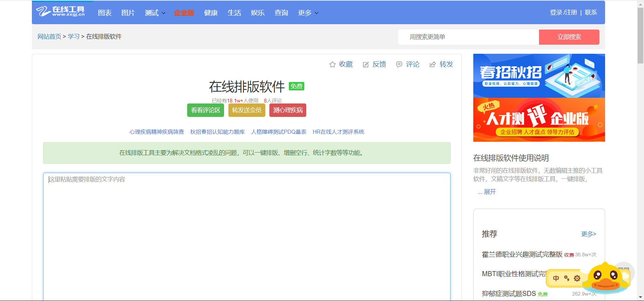Image resolution: width=644 pixels, height=301 pixels.
Task: Click the 反馈 link
Action: pyautogui.click(x=379, y=64)
